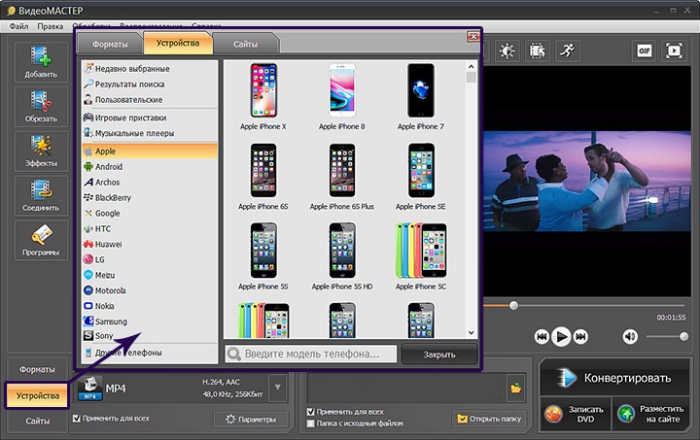Select Результаты поиска category

[150, 84]
